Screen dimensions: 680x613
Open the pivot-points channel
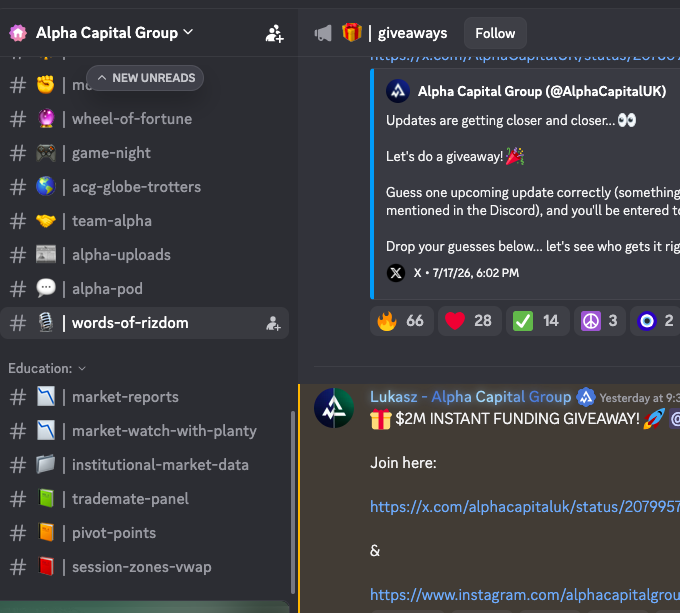tap(144, 533)
